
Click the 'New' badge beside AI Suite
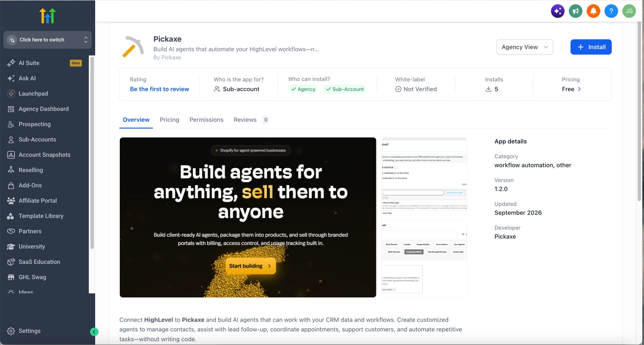76,63
